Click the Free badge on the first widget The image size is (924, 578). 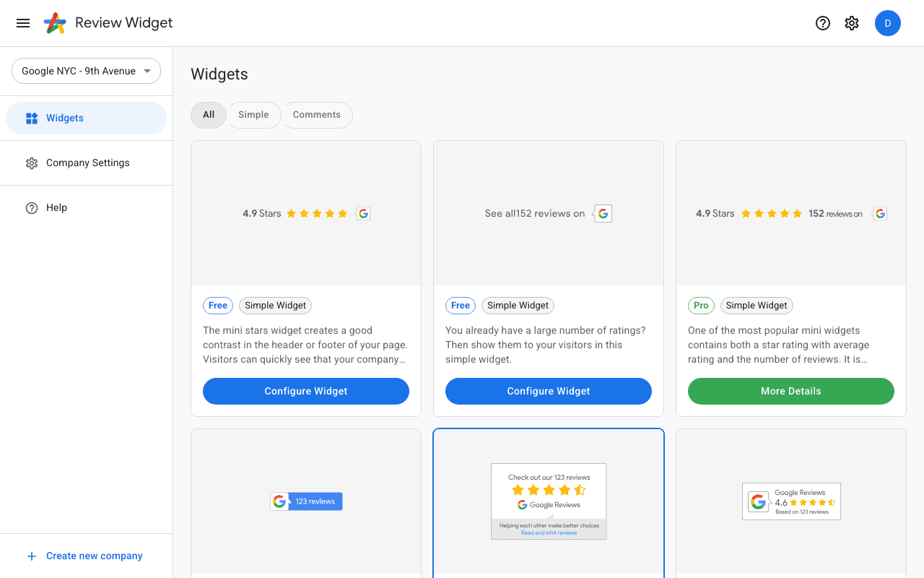tap(217, 305)
